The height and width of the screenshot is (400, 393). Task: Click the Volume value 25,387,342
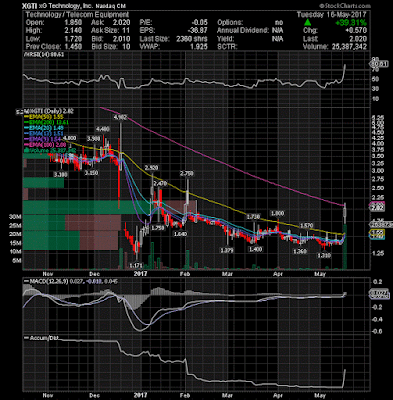point(349,47)
